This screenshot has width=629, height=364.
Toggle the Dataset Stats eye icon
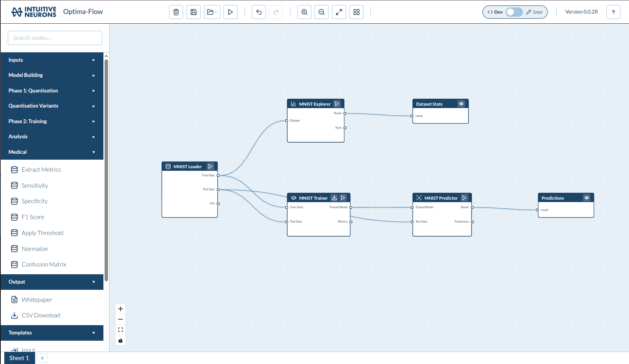click(461, 104)
